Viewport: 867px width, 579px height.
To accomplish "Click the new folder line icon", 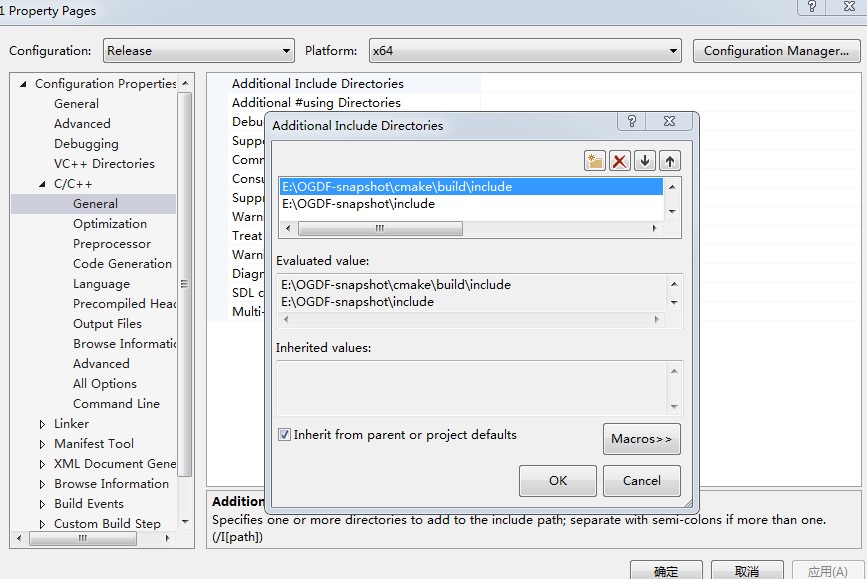I will pyautogui.click(x=595, y=161).
